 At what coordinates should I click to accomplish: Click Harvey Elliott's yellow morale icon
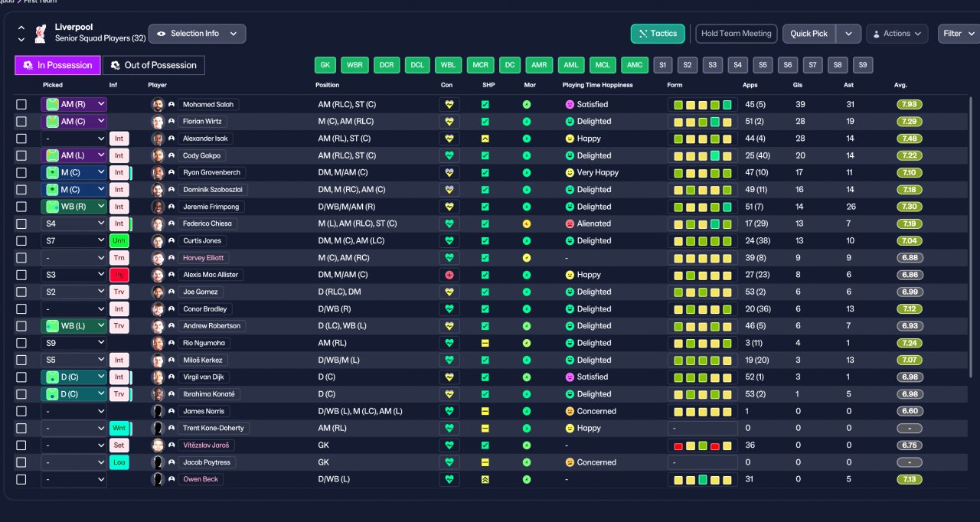click(527, 258)
